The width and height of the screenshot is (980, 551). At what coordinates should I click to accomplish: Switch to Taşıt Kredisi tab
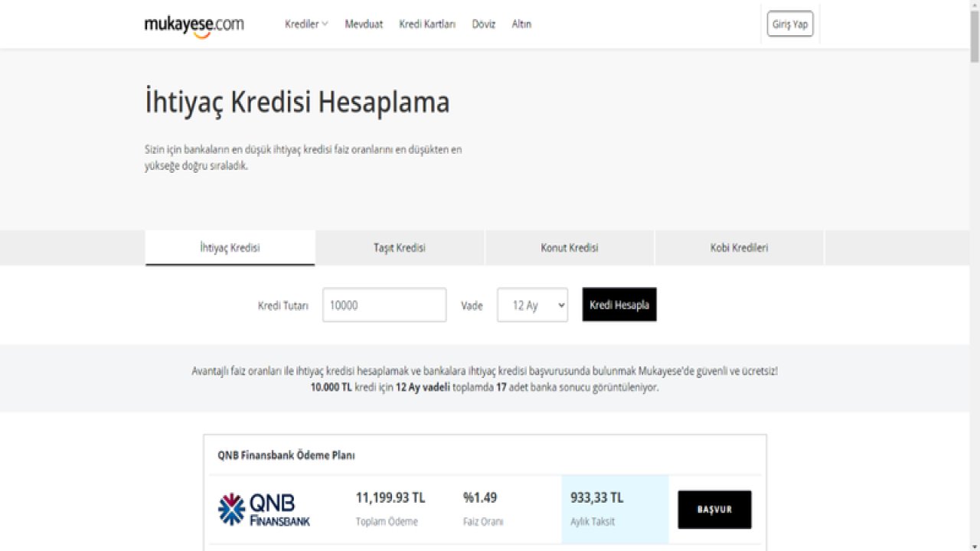[x=400, y=248]
